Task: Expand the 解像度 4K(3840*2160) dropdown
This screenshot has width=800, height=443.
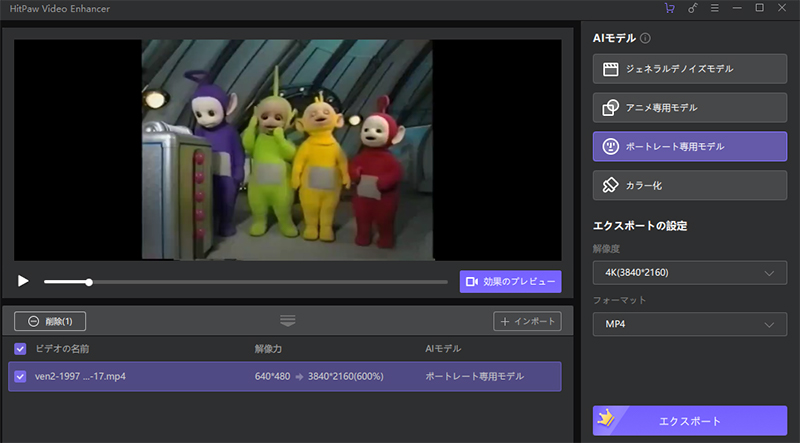Action: pos(689,273)
